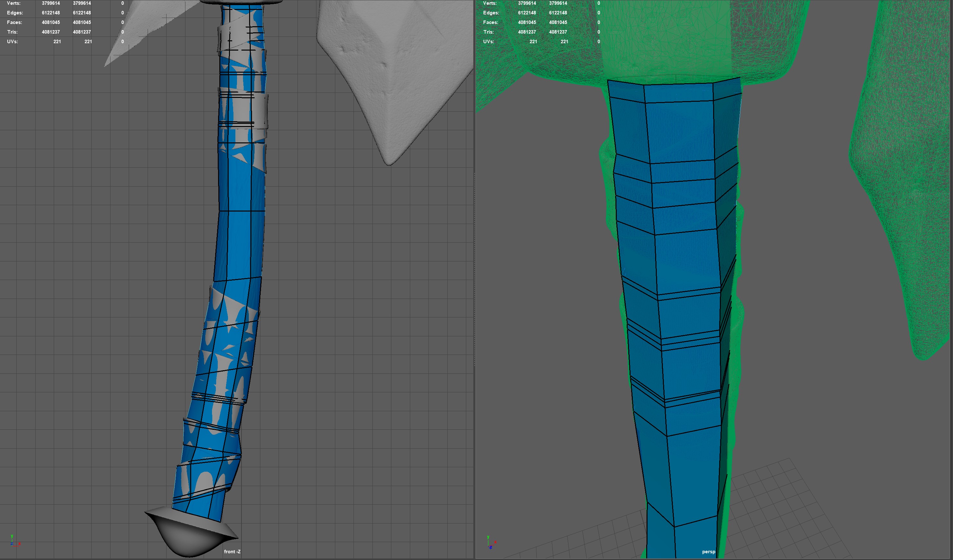Click the UVs label in persp viewport
The width and height of the screenshot is (953, 560).
(488, 42)
